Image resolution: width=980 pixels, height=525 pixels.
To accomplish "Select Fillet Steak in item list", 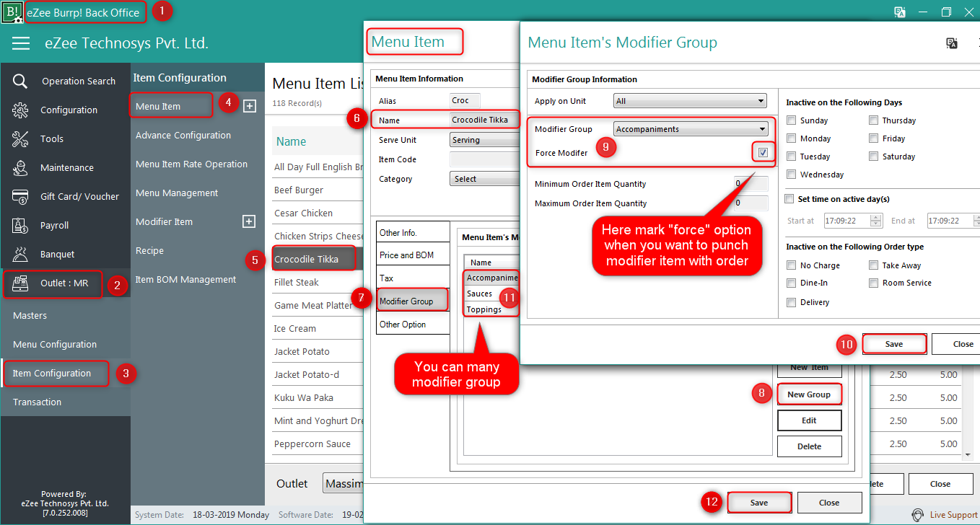I will 297,282.
